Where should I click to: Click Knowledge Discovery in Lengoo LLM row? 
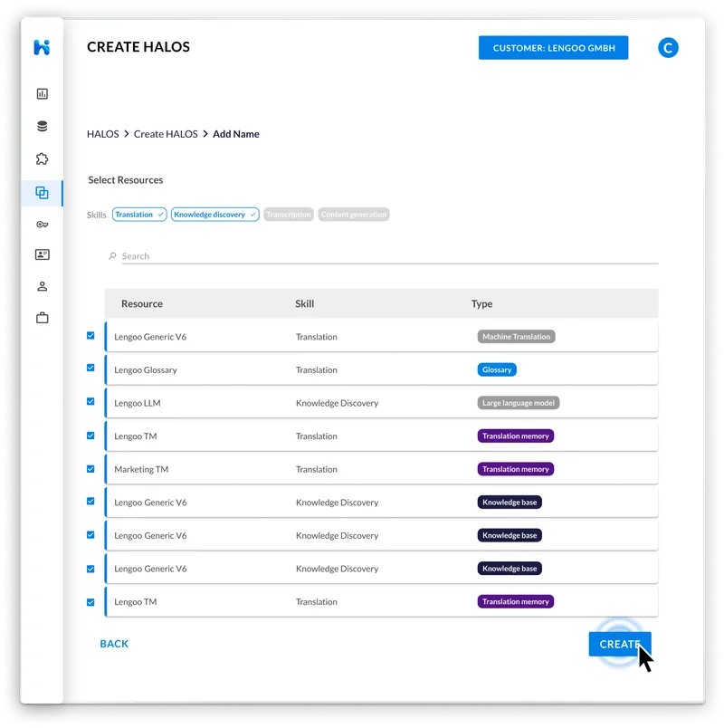click(338, 403)
